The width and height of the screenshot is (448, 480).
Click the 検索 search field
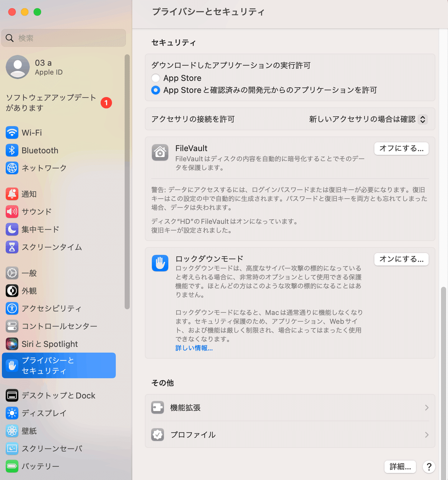click(63, 38)
